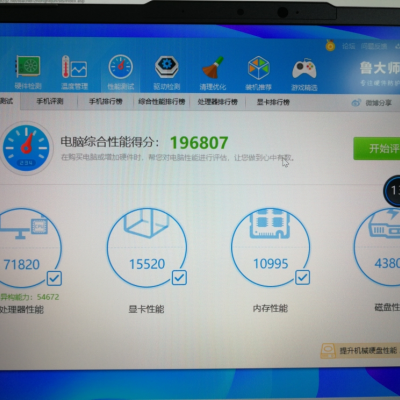
Task: Switch to the 手机评测 tab
Action: 49,101
